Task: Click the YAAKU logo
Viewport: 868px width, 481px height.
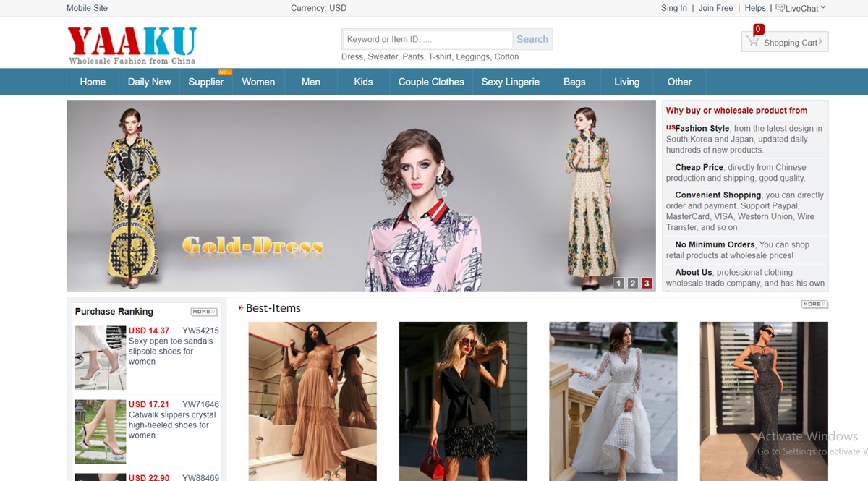Action: 132,46
